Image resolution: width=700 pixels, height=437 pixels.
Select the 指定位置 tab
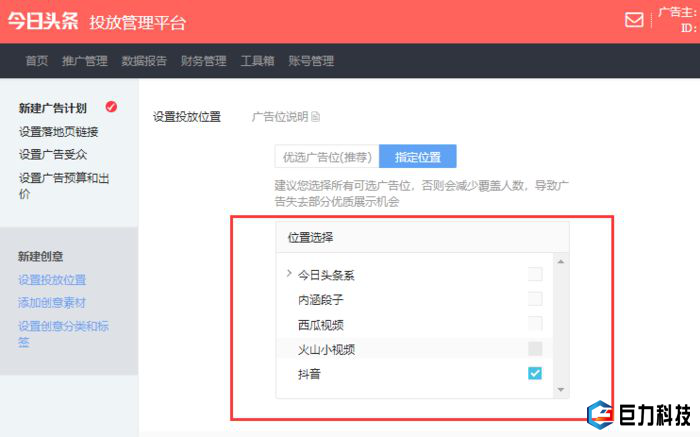click(418, 157)
